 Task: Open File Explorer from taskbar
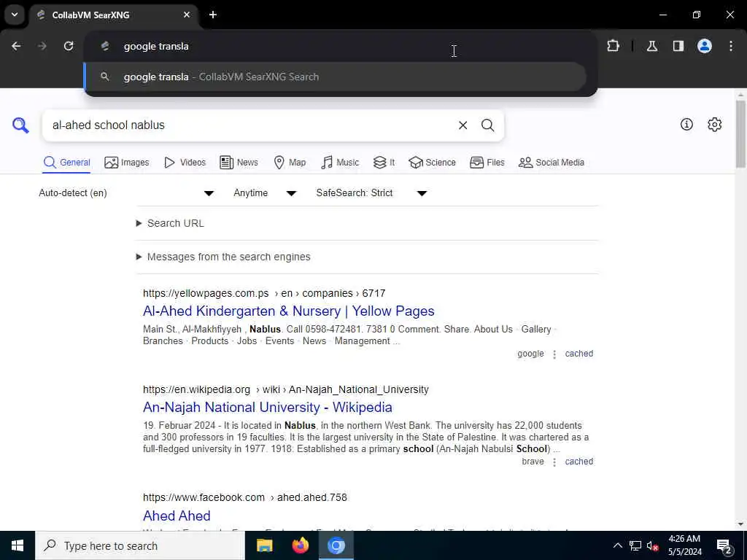(x=264, y=545)
